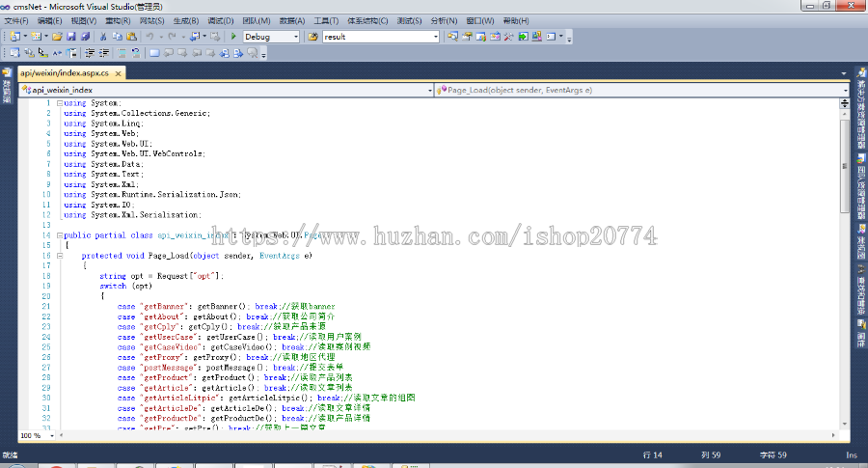Click the result search input field
The image size is (868, 468).
tap(376, 37)
